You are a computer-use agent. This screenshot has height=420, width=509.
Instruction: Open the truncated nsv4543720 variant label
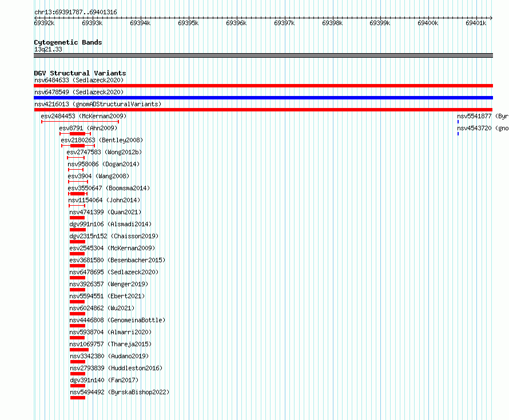click(x=483, y=128)
